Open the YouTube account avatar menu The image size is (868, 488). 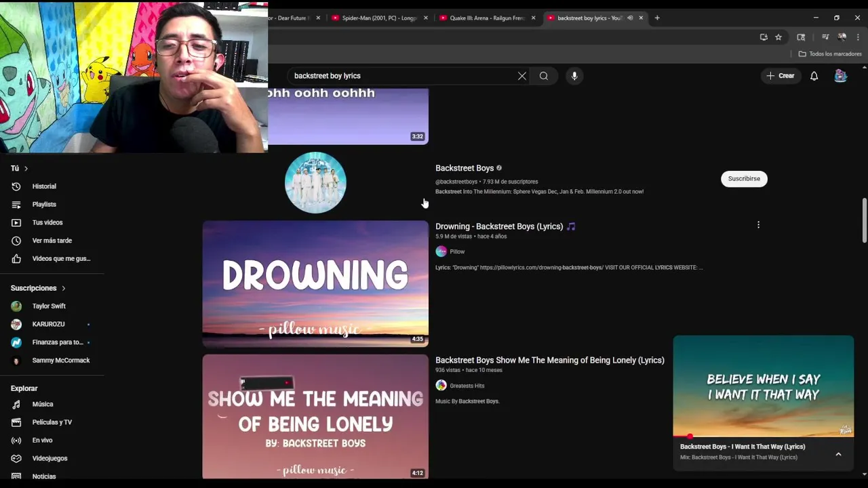[x=840, y=76]
